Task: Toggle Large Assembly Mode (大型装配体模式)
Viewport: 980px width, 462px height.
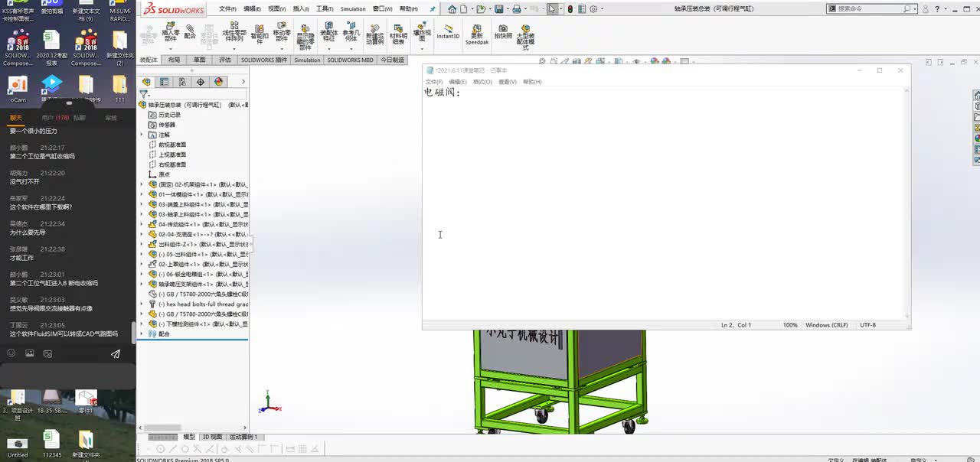Action: [x=525, y=37]
